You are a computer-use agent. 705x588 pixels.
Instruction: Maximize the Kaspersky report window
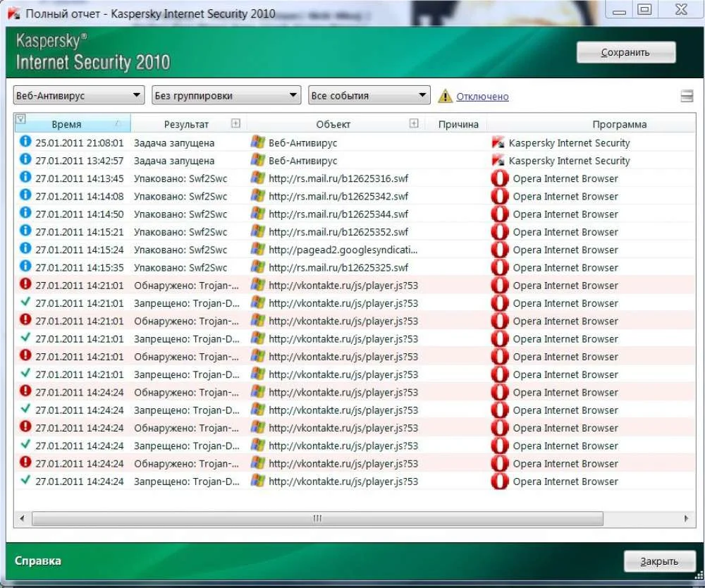click(x=645, y=9)
